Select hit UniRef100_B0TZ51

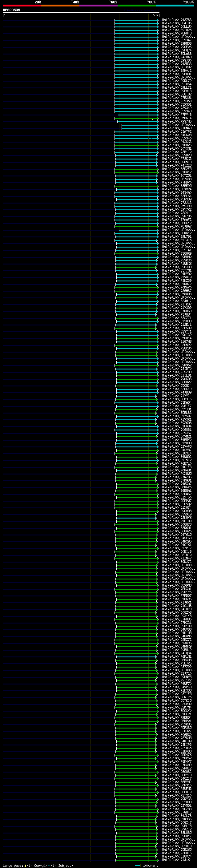[177, 176]
